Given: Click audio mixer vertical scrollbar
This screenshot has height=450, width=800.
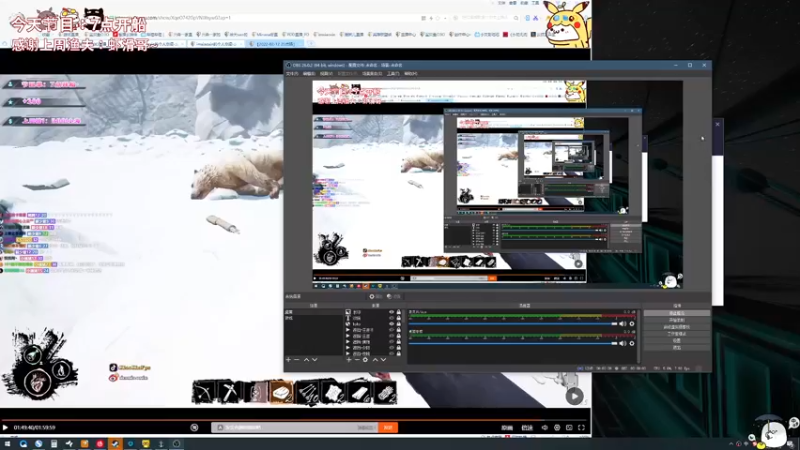Looking at the screenshot, I should pos(639,337).
